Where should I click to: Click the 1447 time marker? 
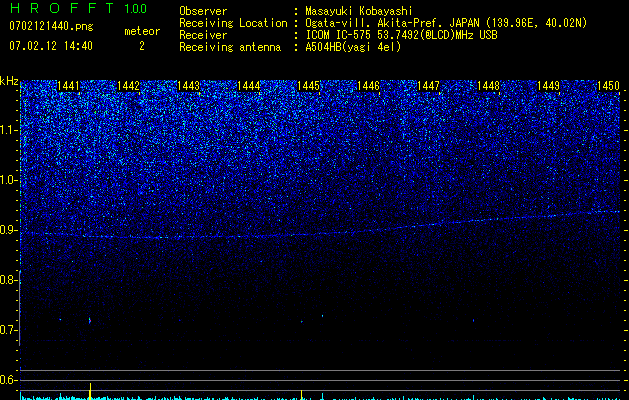coord(428,86)
